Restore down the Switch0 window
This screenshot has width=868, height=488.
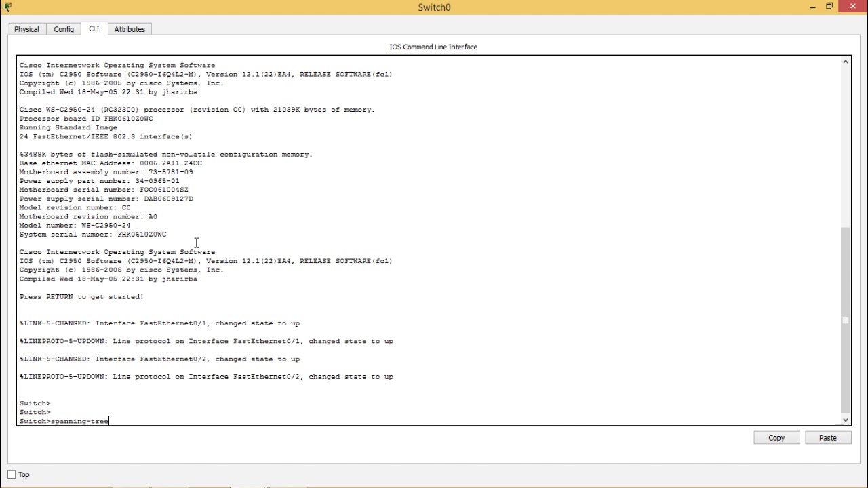tap(829, 7)
